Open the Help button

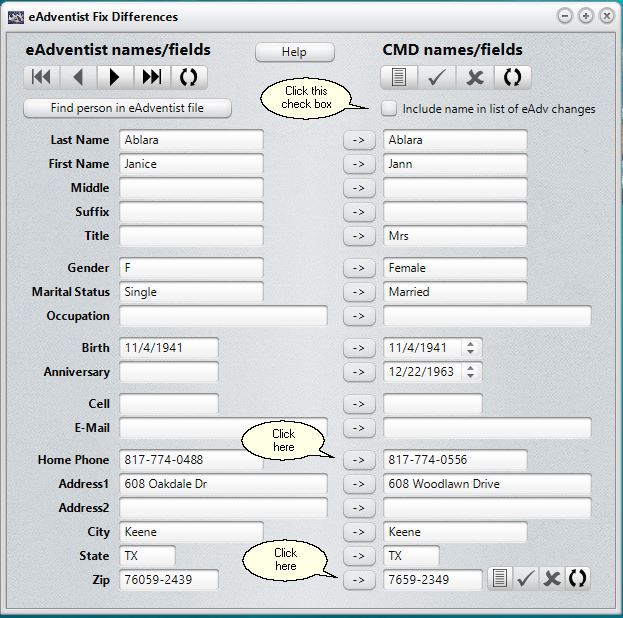(295, 52)
